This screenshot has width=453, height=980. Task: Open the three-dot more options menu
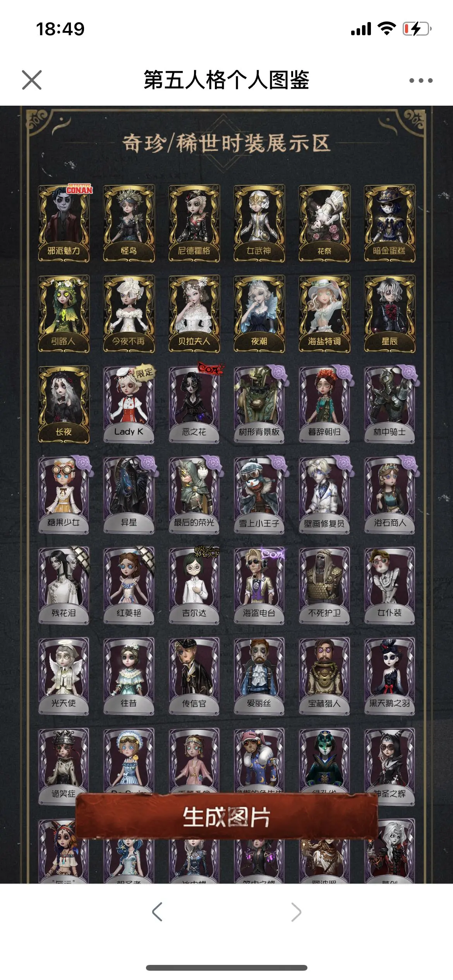click(421, 81)
